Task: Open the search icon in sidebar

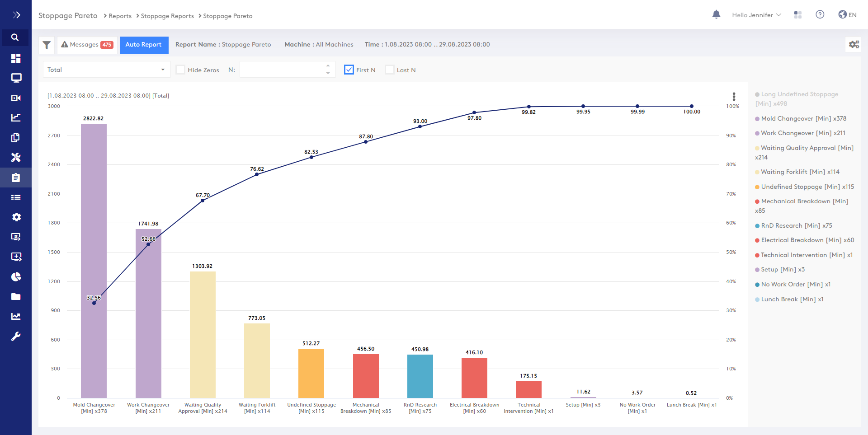Action: pyautogui.click(x=15, y=37)
